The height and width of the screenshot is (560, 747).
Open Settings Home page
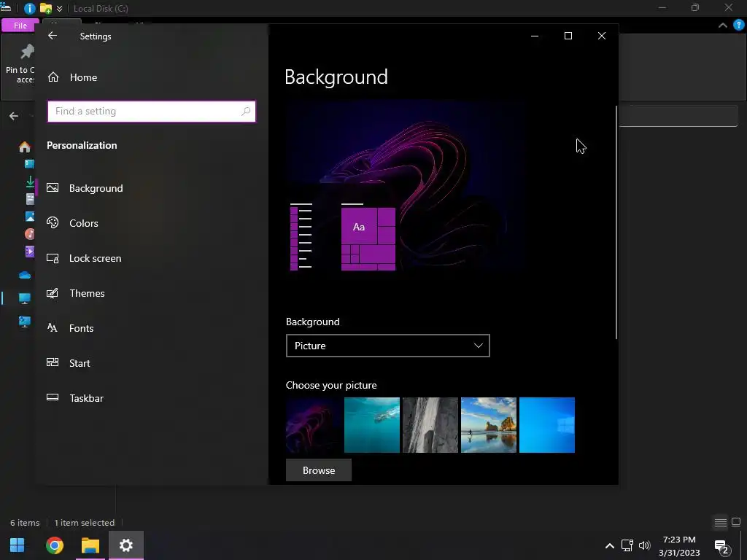coord(72,77)
